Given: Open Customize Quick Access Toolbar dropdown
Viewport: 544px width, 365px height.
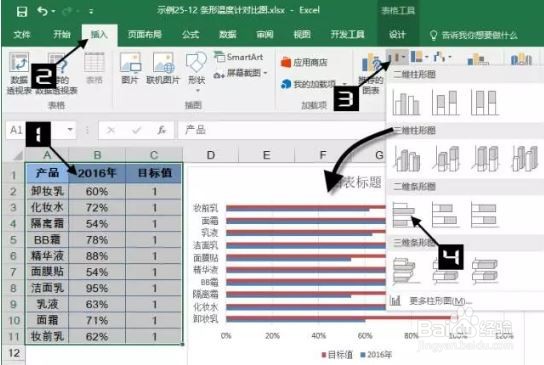Looking at the screenshot, I should pos(91,11).
